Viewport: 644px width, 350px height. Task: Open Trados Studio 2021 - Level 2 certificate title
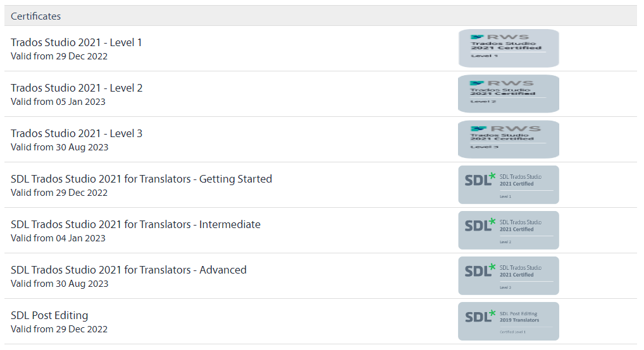pos(77,88)
